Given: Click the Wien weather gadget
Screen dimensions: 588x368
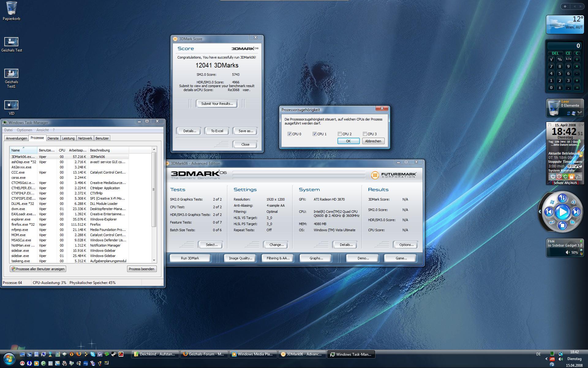Looking at the screenshot, I should [565, 24].
